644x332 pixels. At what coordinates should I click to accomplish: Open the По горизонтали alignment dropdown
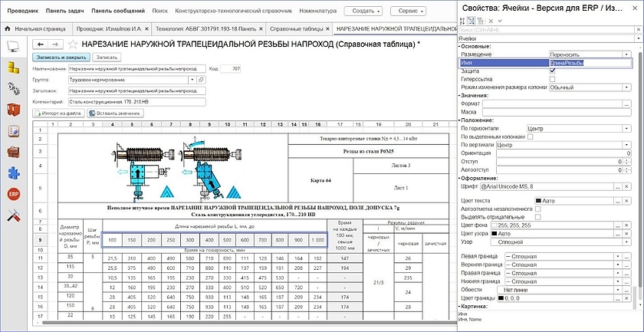pos(629,128)
